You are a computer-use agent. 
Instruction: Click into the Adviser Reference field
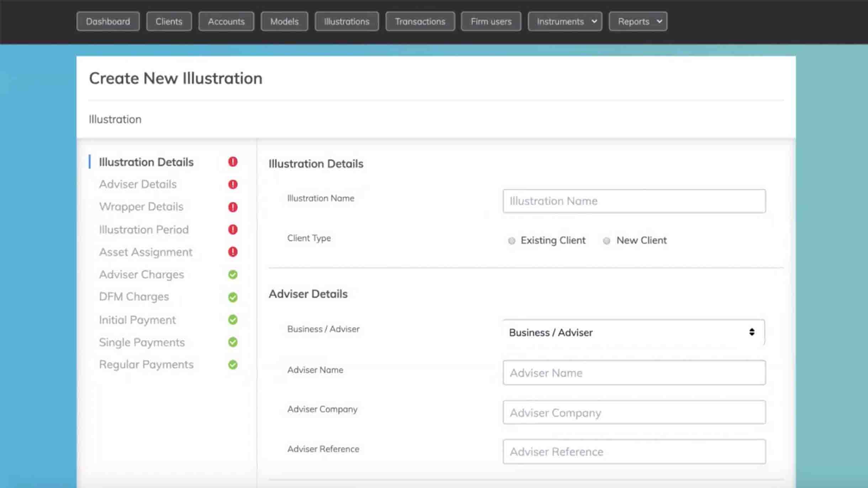pos(634,451)
